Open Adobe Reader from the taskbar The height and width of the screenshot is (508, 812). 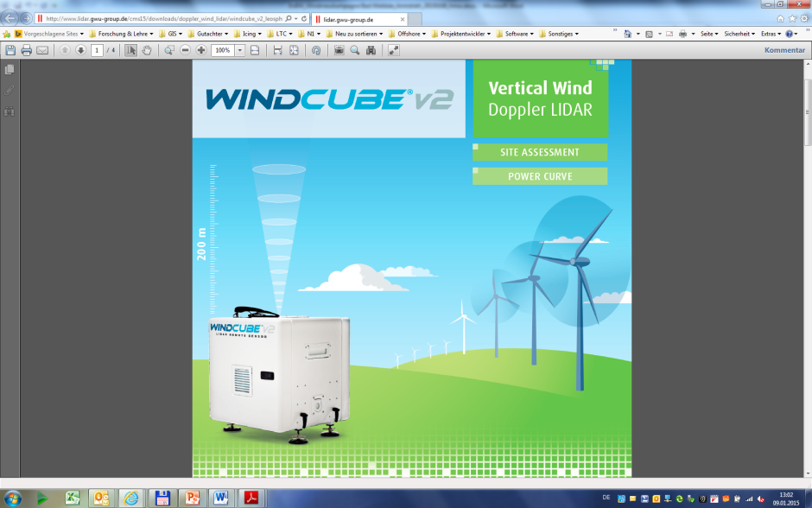[x=251, y=498]
